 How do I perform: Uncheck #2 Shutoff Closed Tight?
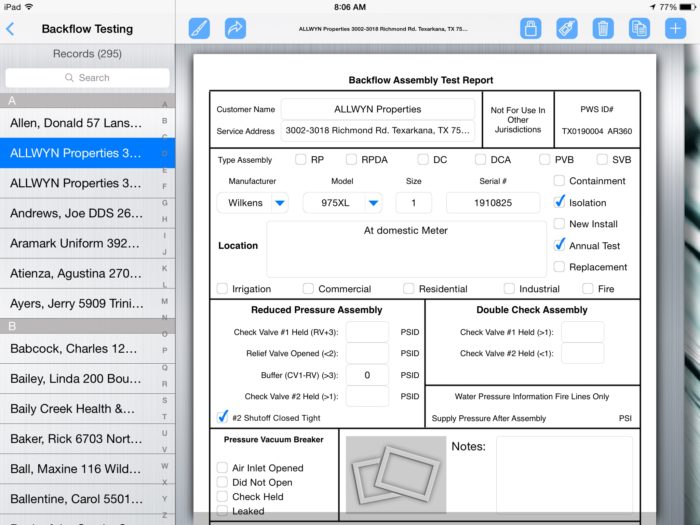[222, 417]
